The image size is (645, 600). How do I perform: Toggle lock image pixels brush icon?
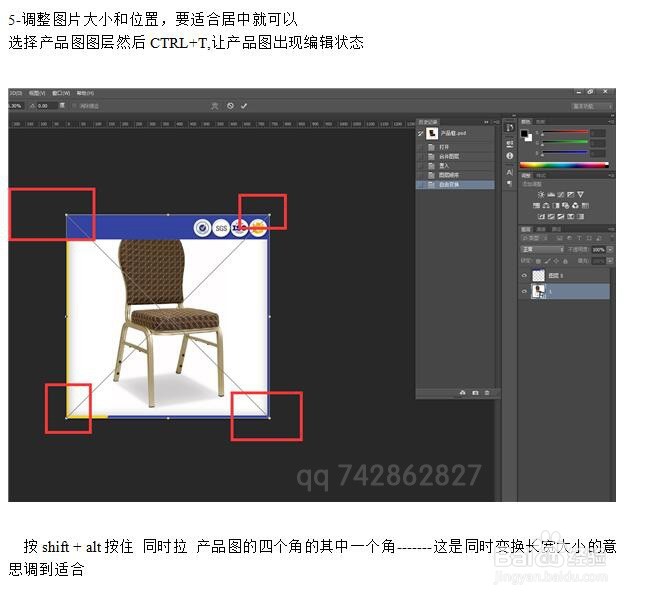(x=548, y=261)
